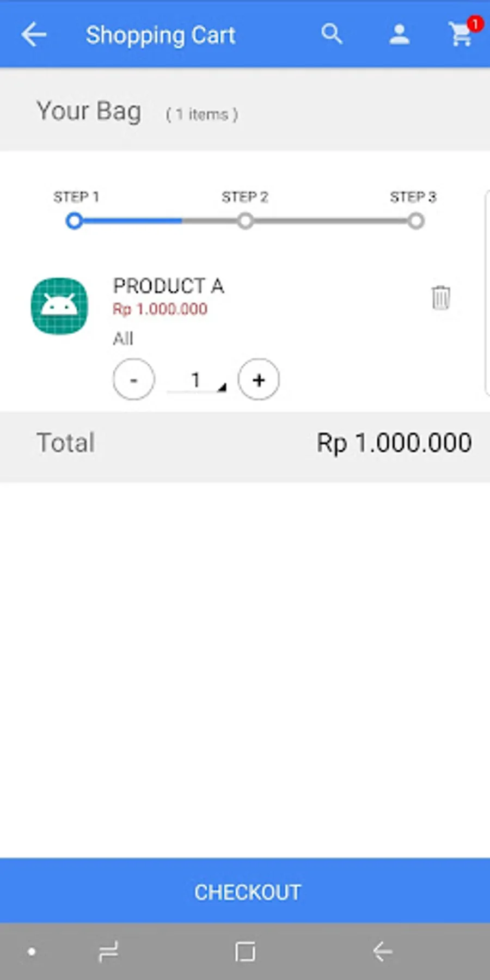Viewport: 490px width, 980px height.
Task: Delete Product A with trash icon
Action: (440, 298)
